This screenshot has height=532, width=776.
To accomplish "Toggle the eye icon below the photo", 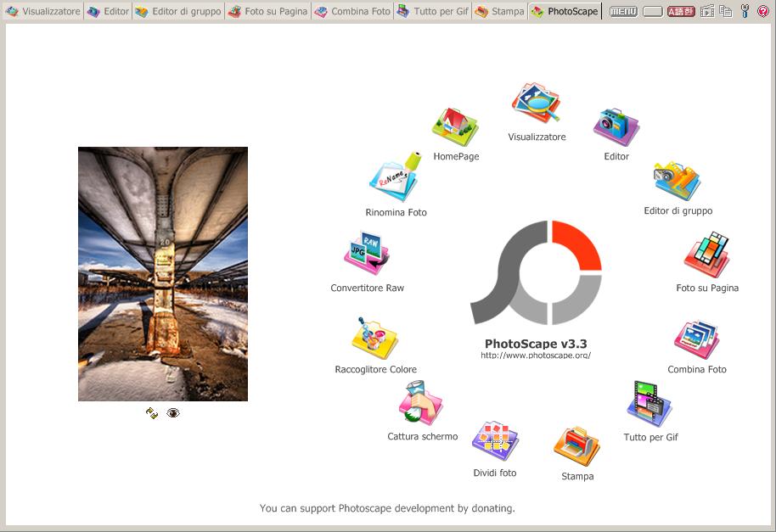I will [x=173, y=413].
